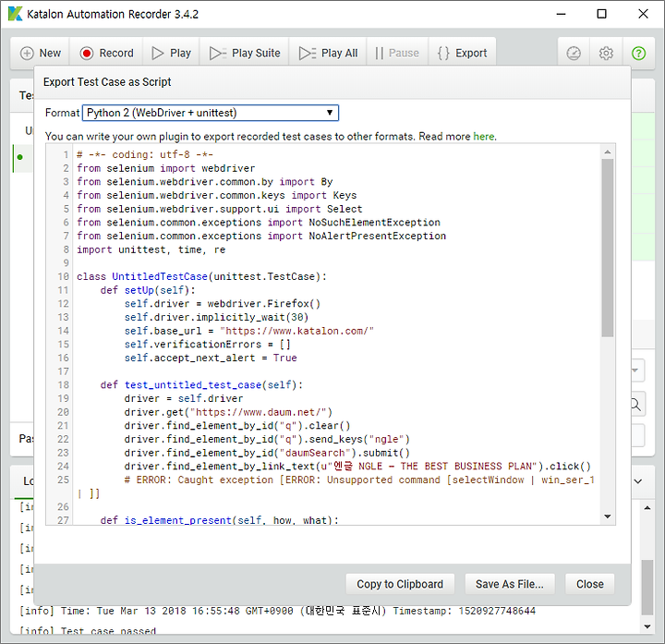Pause the current playback
This screenshot has width=665, height=644.
(397, 53)
